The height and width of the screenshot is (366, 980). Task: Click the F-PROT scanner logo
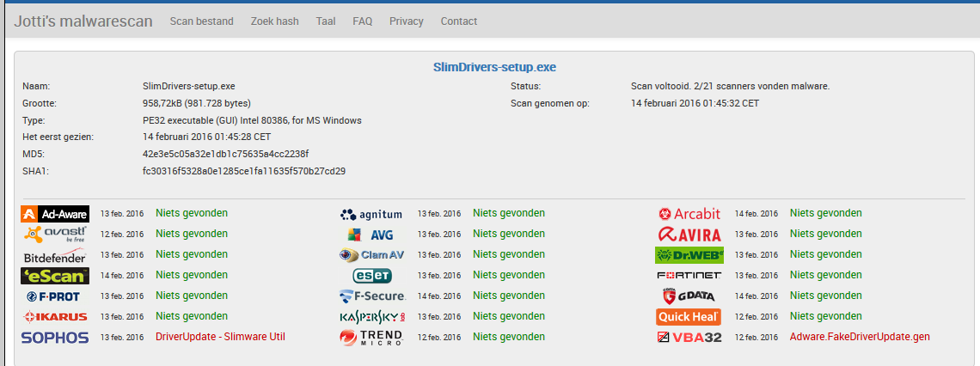point(54,296)
